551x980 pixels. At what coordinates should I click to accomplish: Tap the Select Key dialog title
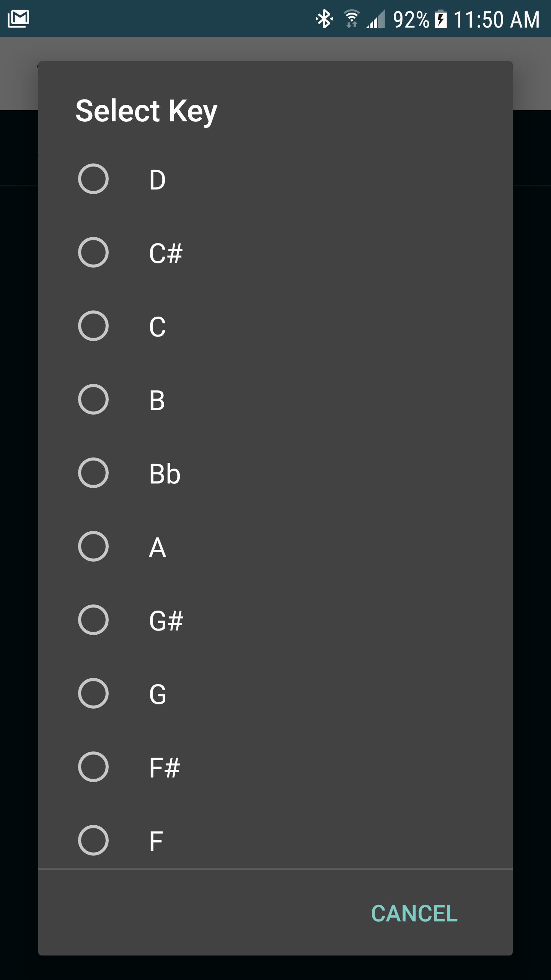[x=146, y=111]
